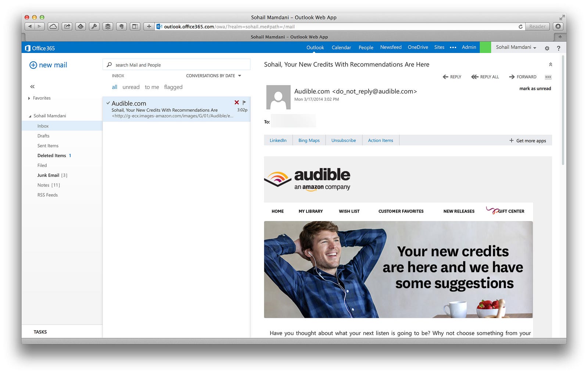Switch to the People app
The width and height of the screenshot is (588, 374).
pyautogui.click(x=366, y=47)
